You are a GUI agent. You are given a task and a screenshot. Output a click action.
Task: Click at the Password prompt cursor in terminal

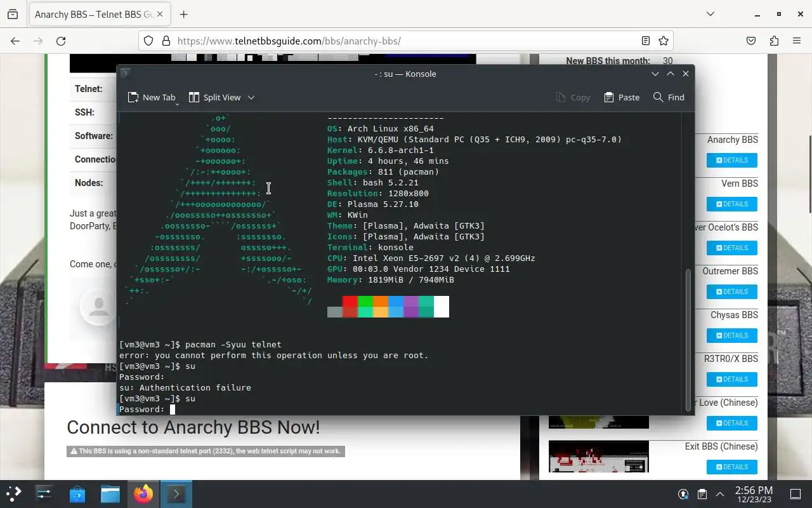coord(173,409)
